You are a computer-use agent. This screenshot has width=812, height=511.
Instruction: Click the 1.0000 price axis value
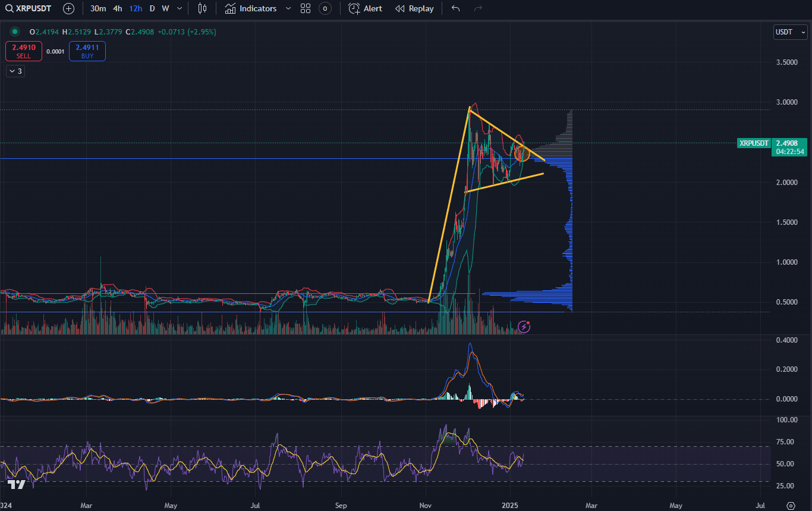(787, 262)
